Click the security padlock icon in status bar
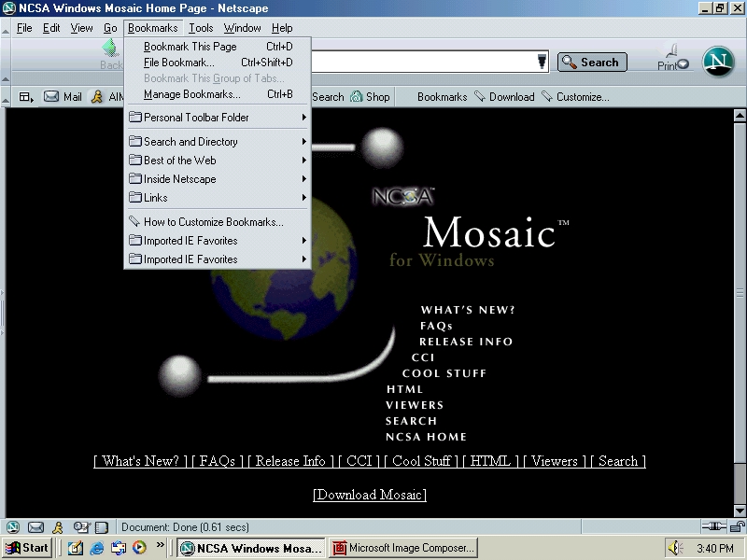The image size is (747, 560). [738, 526]
